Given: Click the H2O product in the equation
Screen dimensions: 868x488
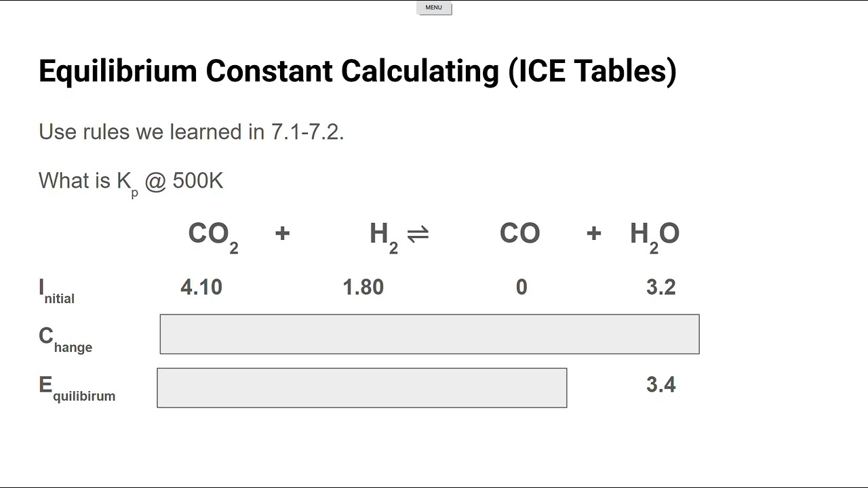Looking at the screenshot, I should (x=654, y=235).
